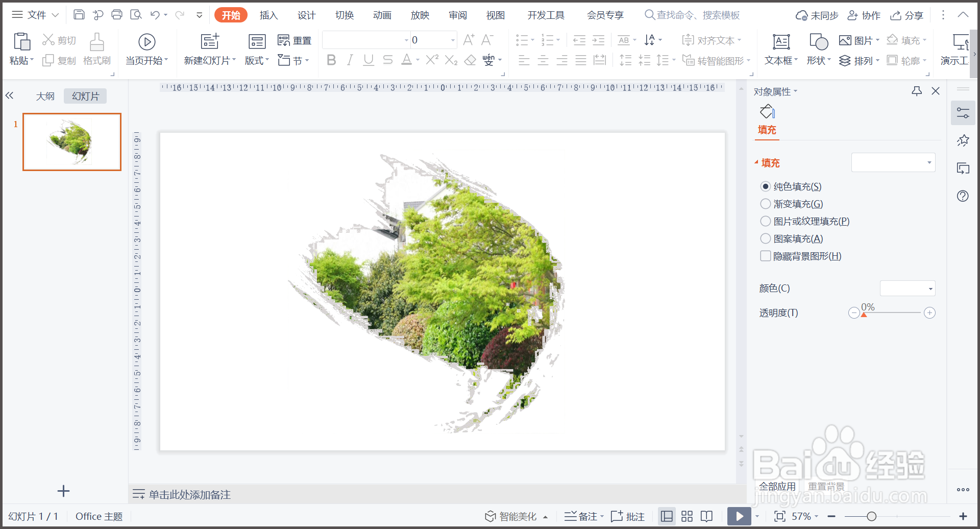The image size is (980, 529).
Task: Enable 图片或纹理填充 picture fill
Action: pos(766,221)
